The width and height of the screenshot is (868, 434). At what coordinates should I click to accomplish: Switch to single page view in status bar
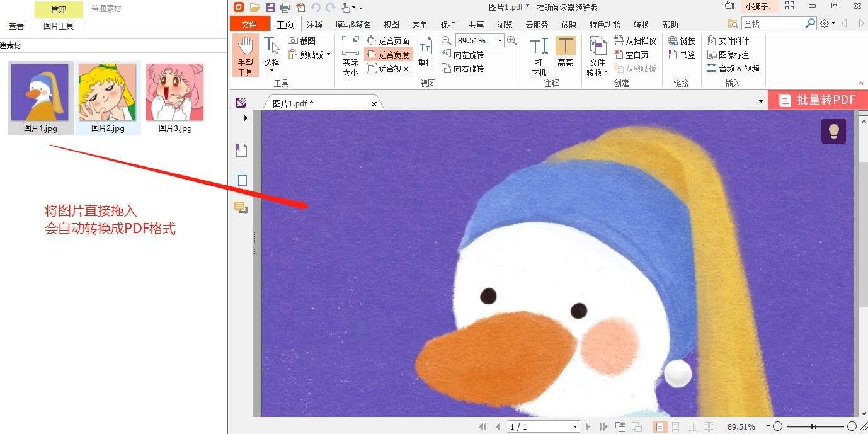click(x=660, y=426)
